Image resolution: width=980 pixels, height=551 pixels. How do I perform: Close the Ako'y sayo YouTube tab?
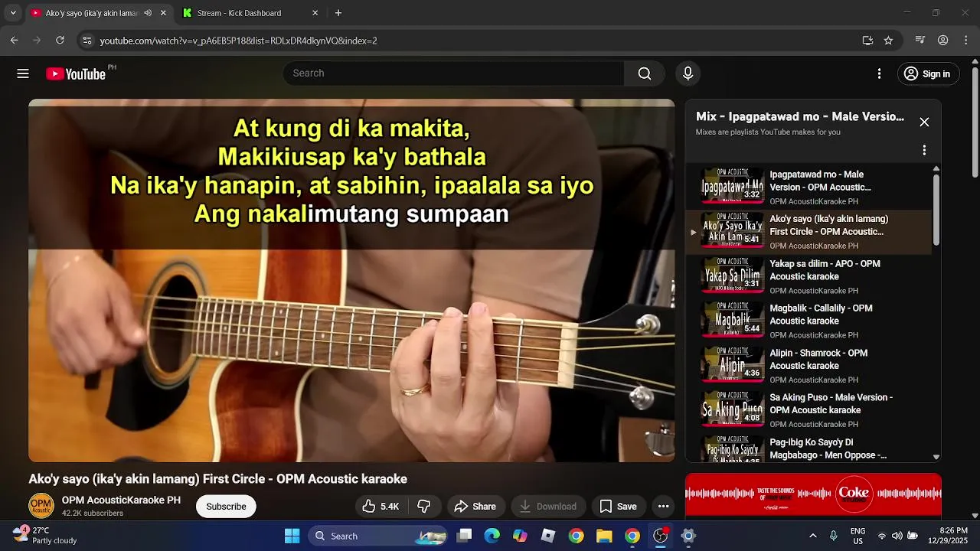coord(162,13)
